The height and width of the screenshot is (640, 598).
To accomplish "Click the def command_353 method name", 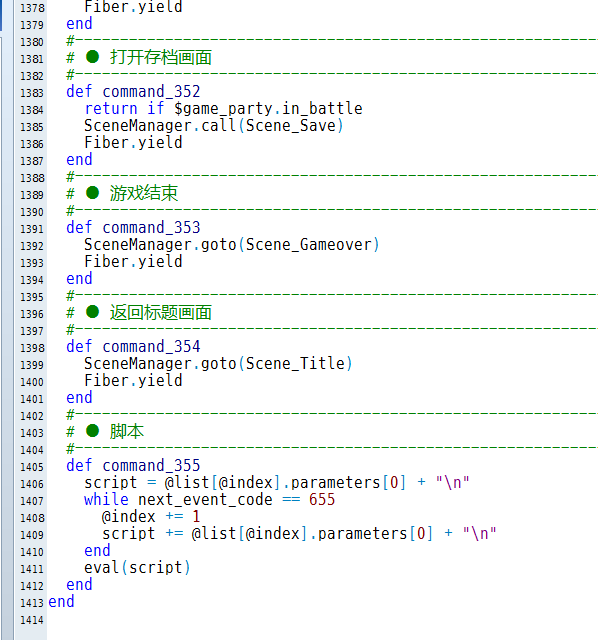I will [x=151, y=228].
